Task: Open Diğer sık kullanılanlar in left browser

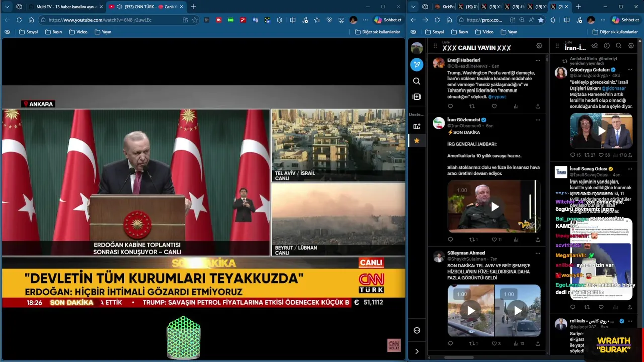Action: point(377,32)
